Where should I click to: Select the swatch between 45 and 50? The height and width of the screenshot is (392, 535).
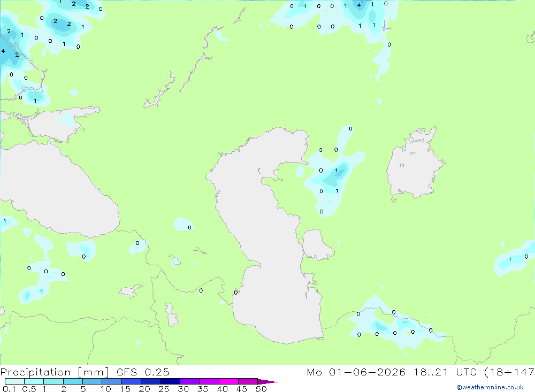(248, 381)
